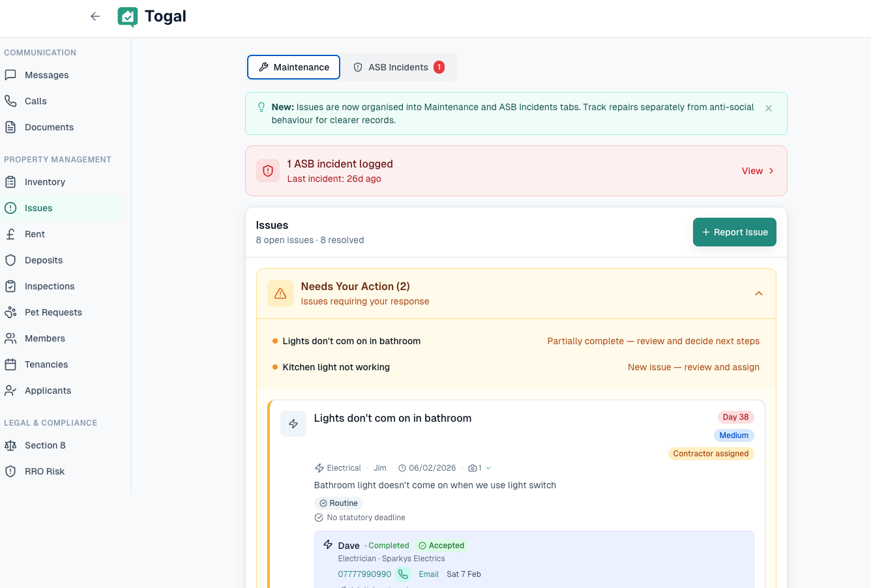Click the Pet Requests paw icon
The image size is (871, 588).
(x=10, y=312)
